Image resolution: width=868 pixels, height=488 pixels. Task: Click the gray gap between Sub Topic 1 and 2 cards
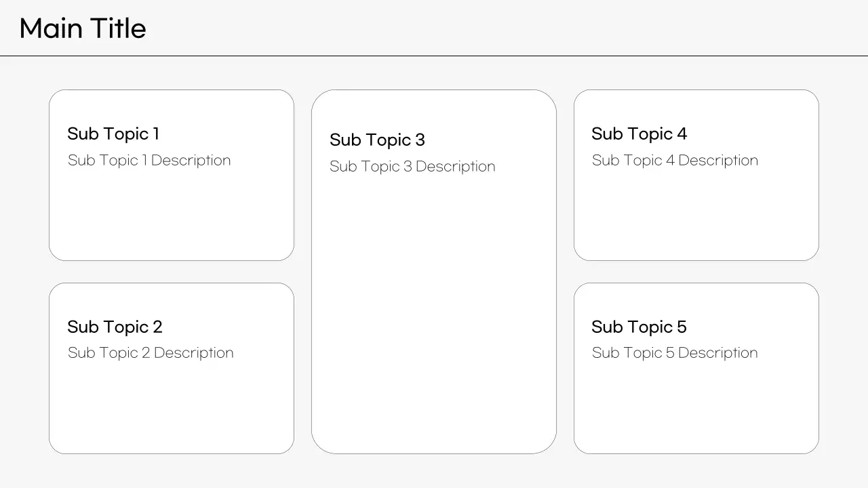coord(172,272)
